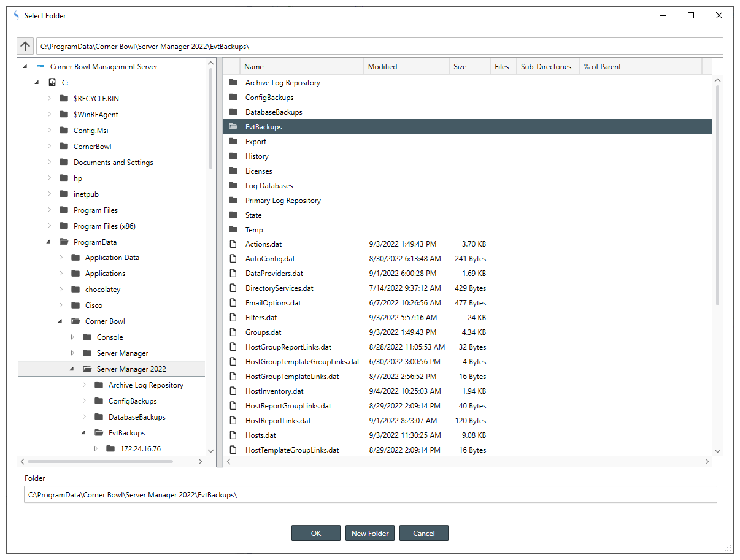The height and width of the screenshot is (560, 740).
Task: Select the Console folder in tree
Action: pyautogui.click(x=110, y=337)
